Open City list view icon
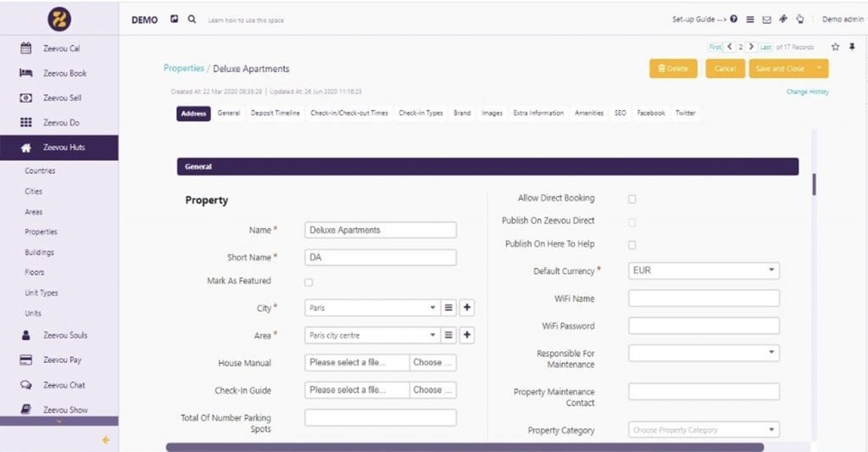Image resolution: width=868 pixels, height=452 pixels. click(x=448, y=308)
